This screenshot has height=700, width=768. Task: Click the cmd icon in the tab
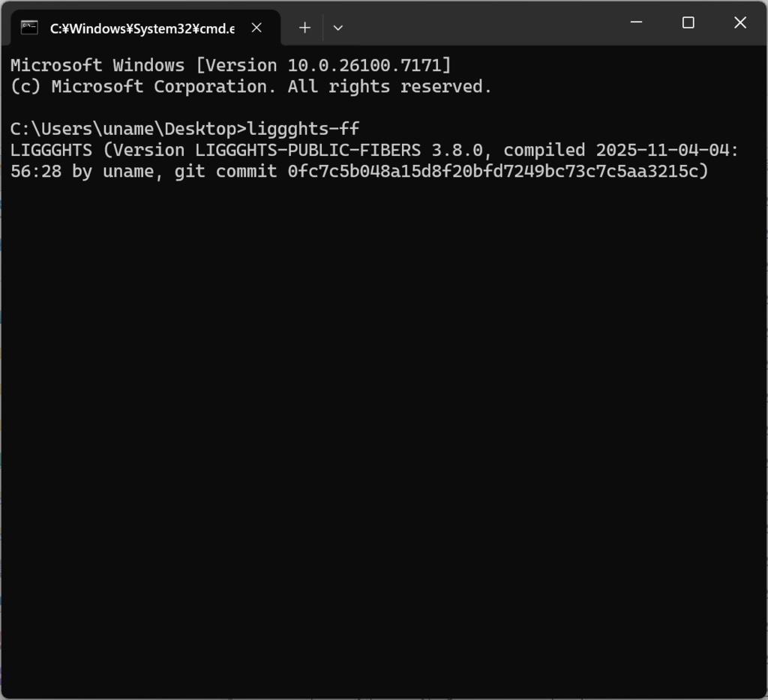click(x=30, y=28)
